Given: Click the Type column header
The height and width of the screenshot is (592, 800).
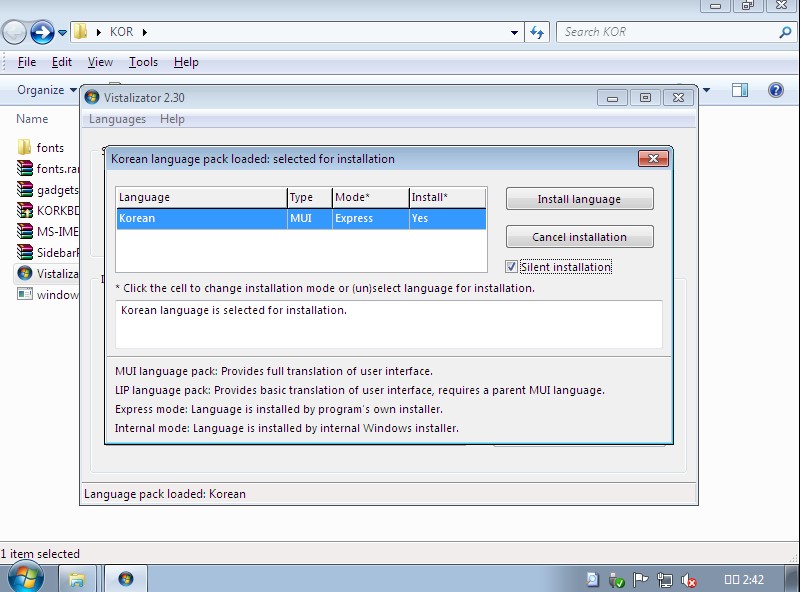Looking at the screenshot, I should (310, 198).
